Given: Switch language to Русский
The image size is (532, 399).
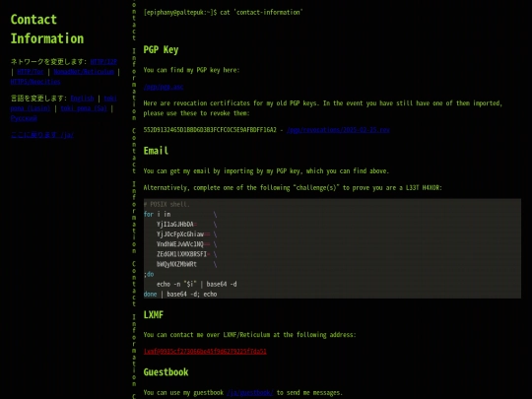Looking at the screenshot, I should tap(24, 118).
